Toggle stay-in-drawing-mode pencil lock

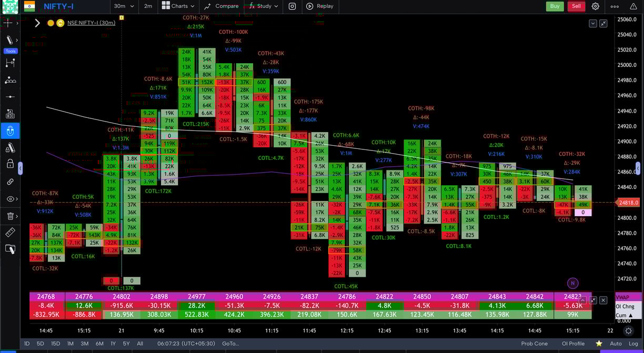tap(9, 148)
